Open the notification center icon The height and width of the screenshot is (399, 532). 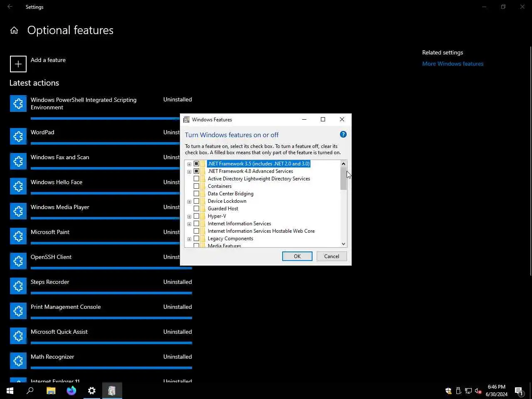[519, 391]
